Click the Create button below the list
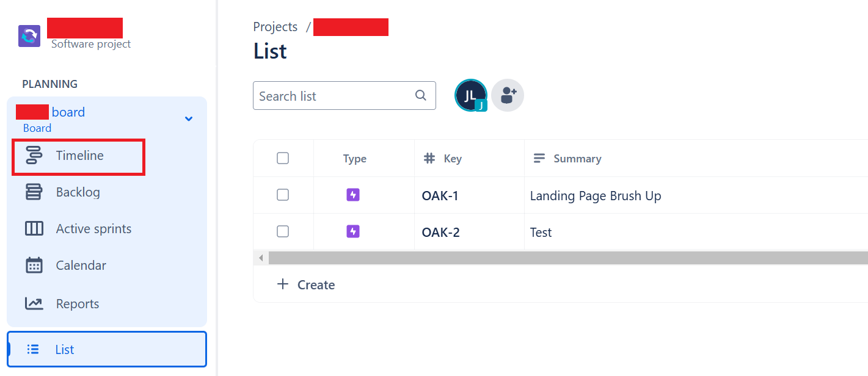 [306, 284]
